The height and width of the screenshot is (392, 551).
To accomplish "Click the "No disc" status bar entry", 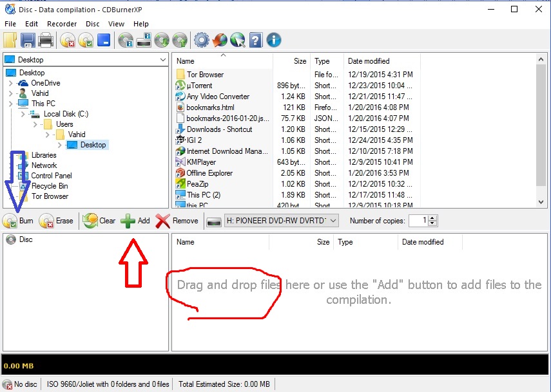I will pyautogui.click(x=21, y=384).
